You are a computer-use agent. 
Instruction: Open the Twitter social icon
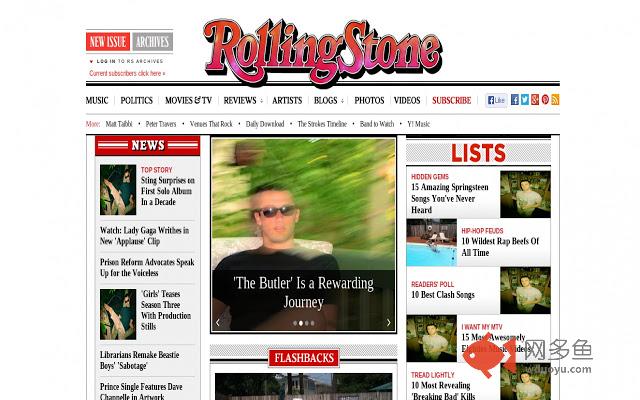tap(525, 100)
